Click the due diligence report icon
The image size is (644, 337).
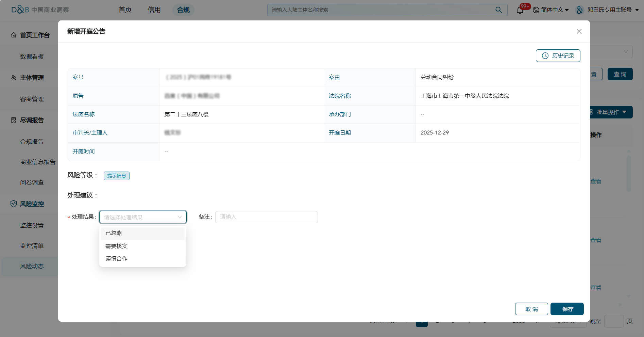click(14, 120)
